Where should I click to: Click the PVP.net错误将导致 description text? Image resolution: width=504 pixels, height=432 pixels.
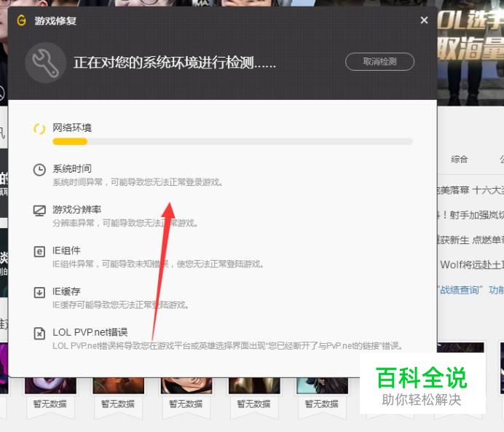tap(227, 346)
